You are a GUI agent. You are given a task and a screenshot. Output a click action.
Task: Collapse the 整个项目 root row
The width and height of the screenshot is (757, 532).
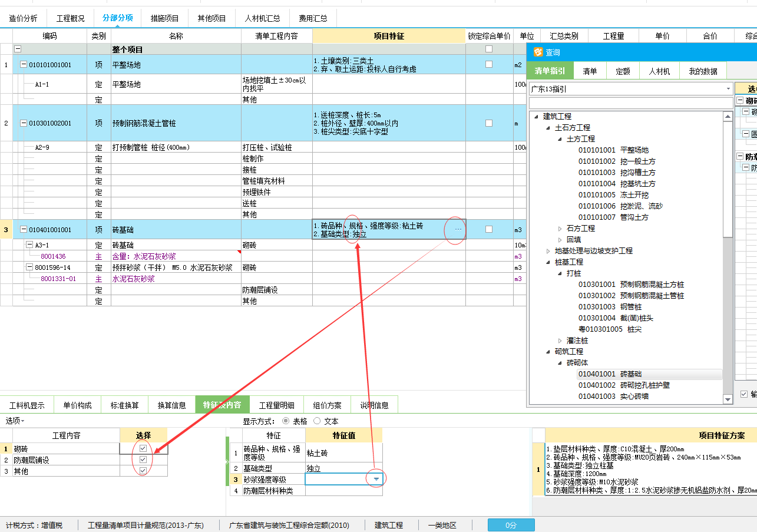coord(17,49)
